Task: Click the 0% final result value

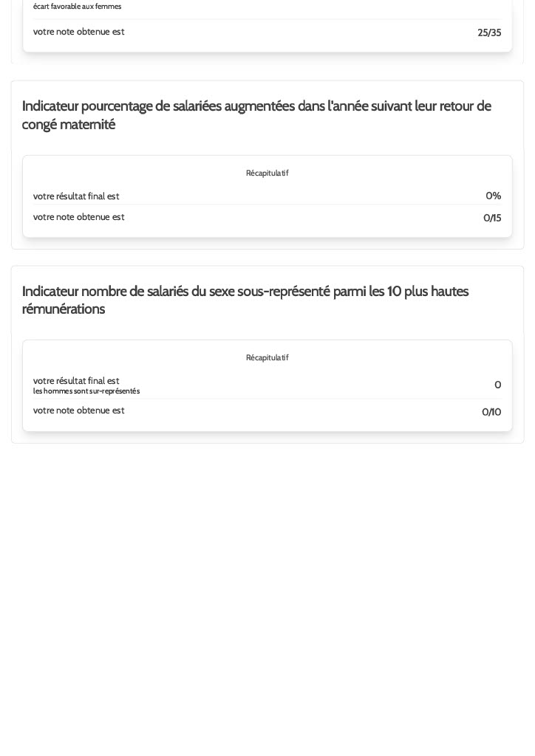Action: pyautogui.click(x=493, y=196)
